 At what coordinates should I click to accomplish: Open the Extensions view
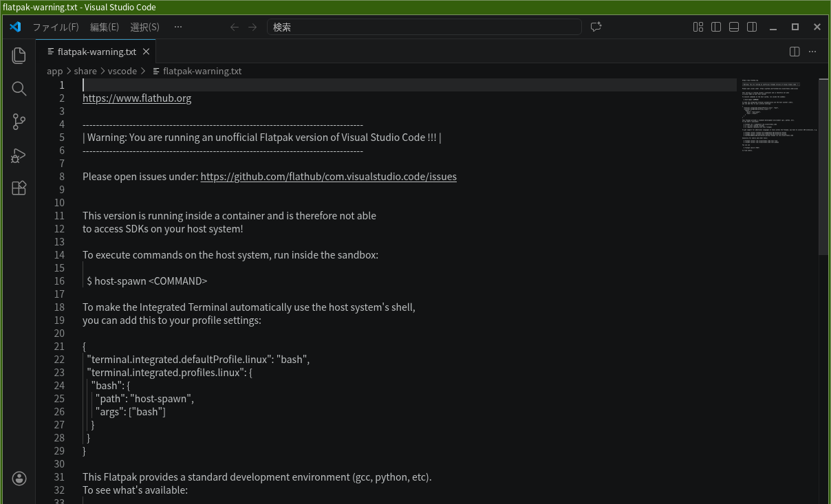[19, 188]
